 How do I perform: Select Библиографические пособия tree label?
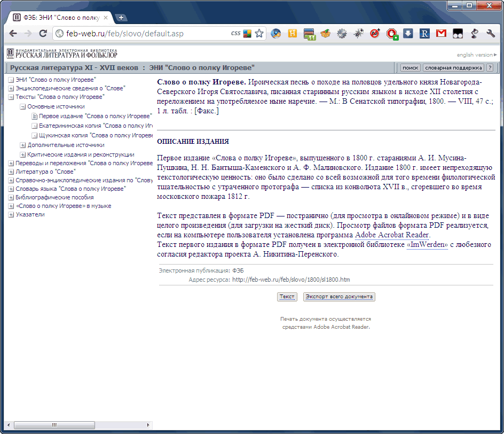point(54,198)
